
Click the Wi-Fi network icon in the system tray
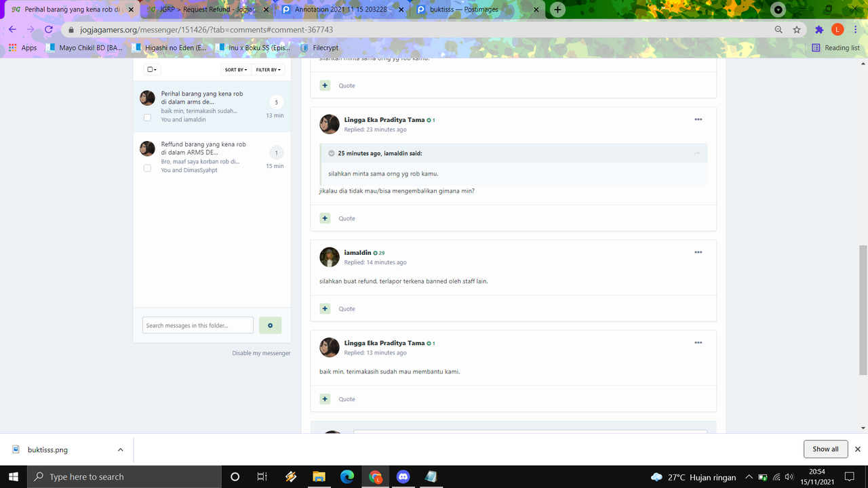point(776,477)
